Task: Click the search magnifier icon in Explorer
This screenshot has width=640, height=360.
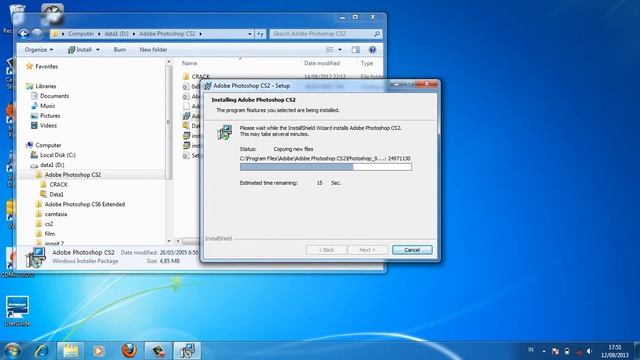Action: (377, 34)
